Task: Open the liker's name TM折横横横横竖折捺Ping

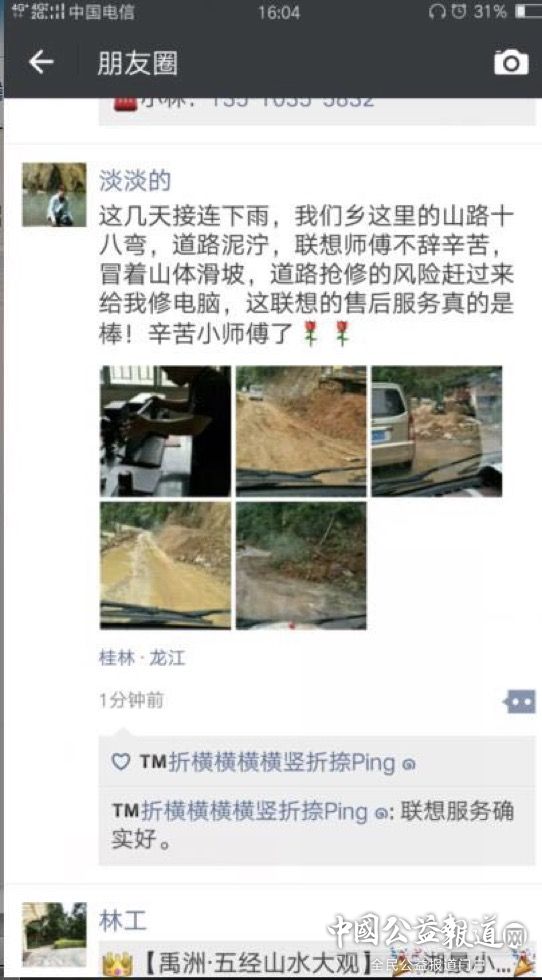Action: [x=278, y=762]
